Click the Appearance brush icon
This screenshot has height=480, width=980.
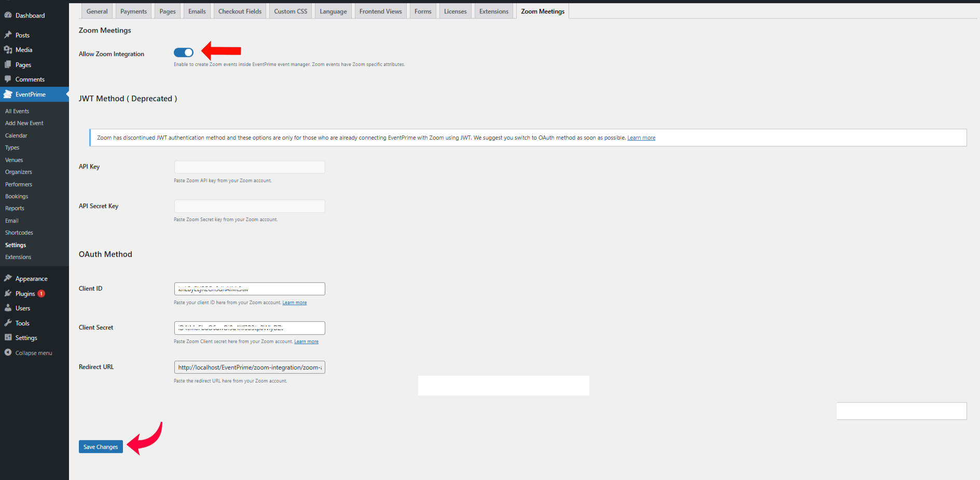pyautogui.click(x=8, y=278)
